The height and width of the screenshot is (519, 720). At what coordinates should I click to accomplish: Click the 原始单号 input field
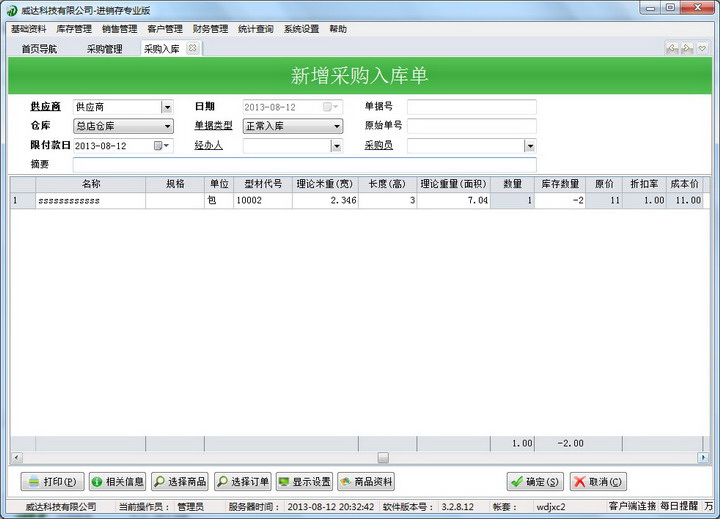click(x=472, y=126)
